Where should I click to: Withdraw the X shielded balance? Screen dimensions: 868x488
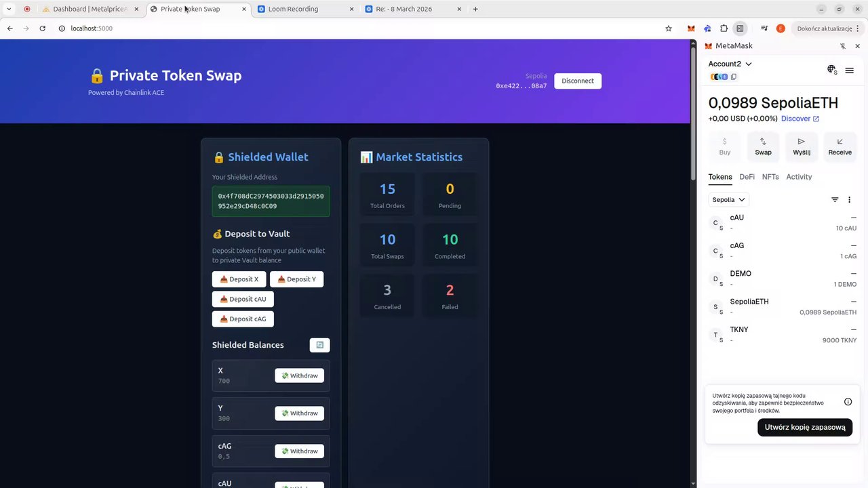click(x=299, y=375)
